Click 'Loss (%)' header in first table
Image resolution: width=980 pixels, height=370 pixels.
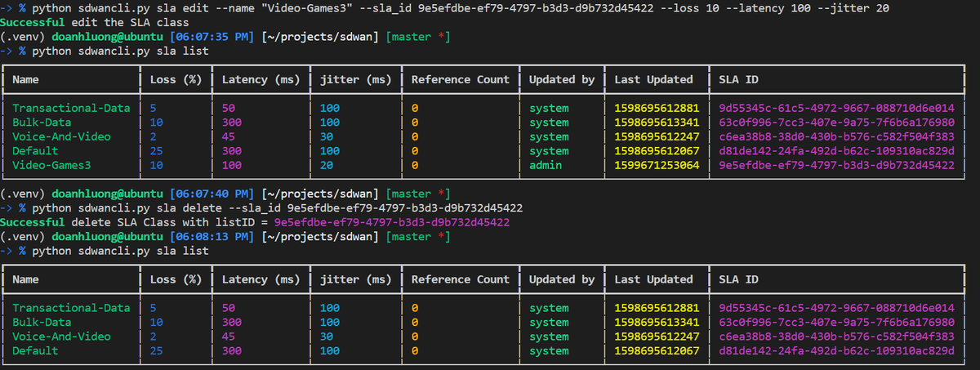pos(176,80)
